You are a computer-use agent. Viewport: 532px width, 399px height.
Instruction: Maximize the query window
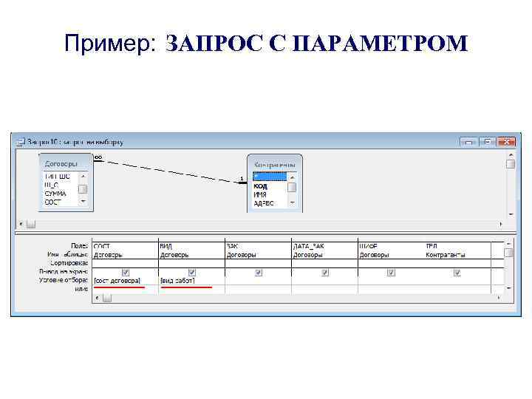click(487, 142)
